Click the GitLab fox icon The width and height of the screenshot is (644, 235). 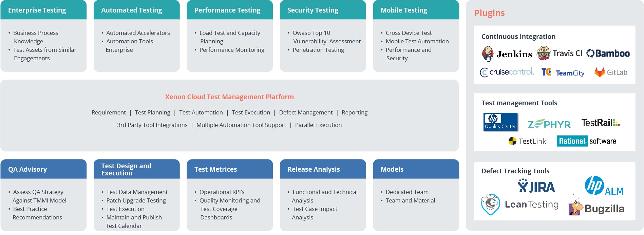600,72
